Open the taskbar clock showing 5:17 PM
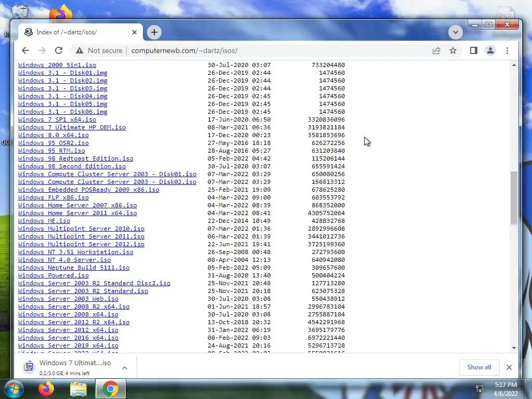532x399 pixels. click(x=506, y=389)
